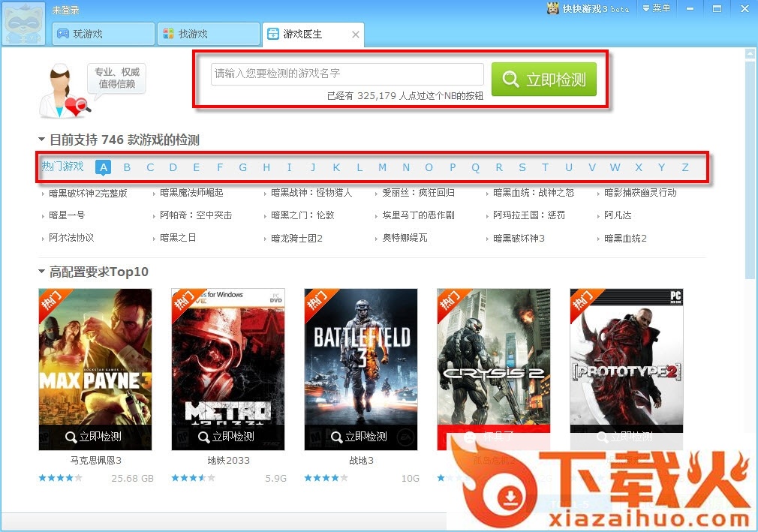Close the 游戏医生 tab
Image resolution: width=758 pixels, height=532 pixels.
point(355,35)
